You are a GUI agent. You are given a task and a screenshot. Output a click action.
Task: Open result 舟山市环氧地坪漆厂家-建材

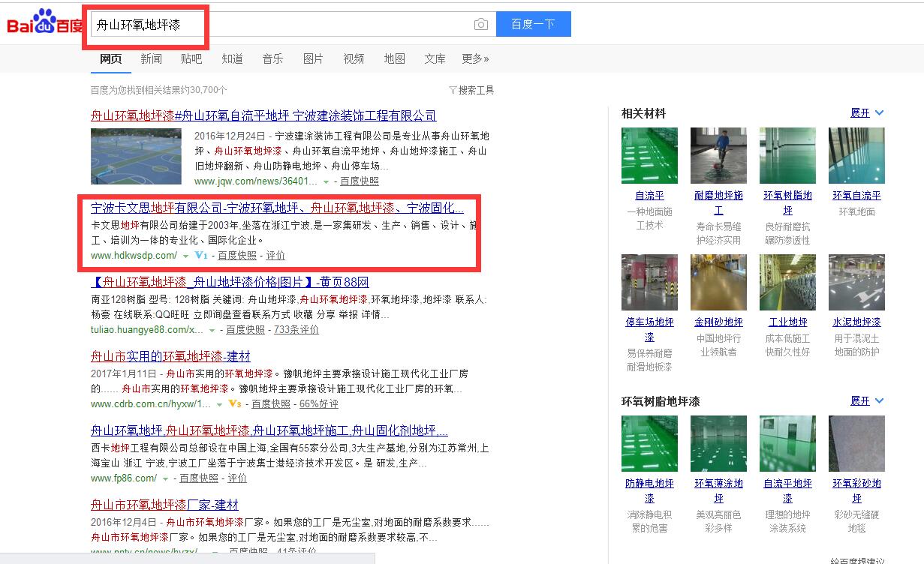pos(164,505)
